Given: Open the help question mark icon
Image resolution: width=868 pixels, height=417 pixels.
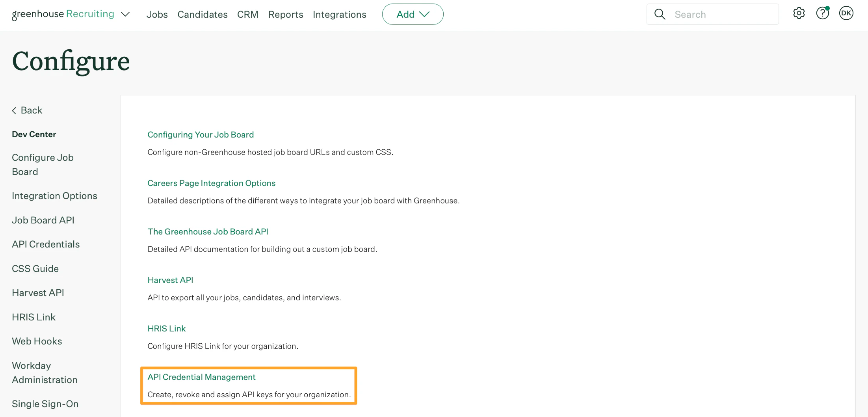Looking at the screenshot, I should pyautogui.click(x=822, y=13).
